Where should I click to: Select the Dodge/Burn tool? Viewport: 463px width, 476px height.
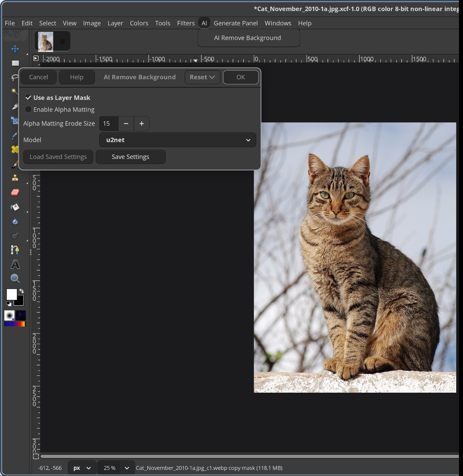[x=15, y=235]
